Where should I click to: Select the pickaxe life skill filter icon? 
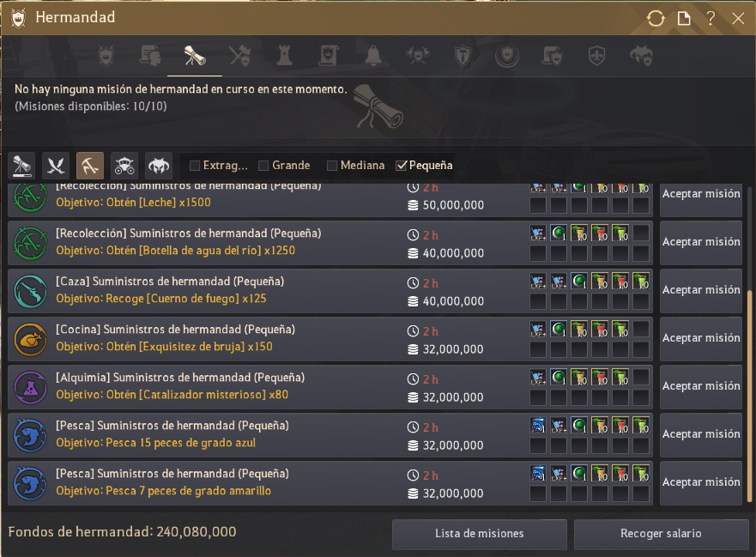(x=90, y=166)
